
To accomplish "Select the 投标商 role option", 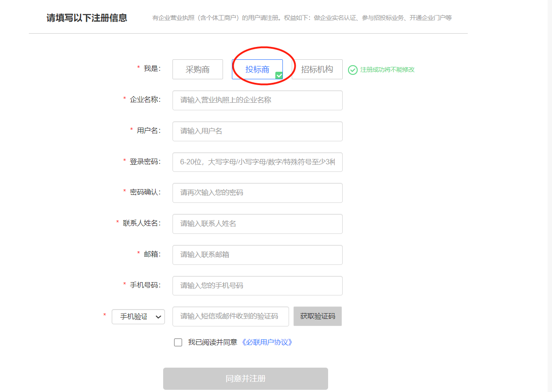I will (257, 70).
